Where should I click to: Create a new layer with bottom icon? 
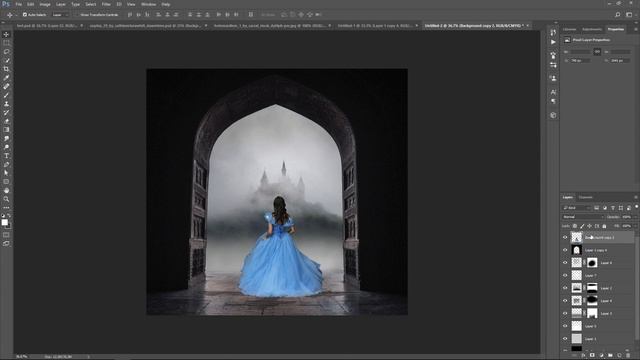(619, 356)
